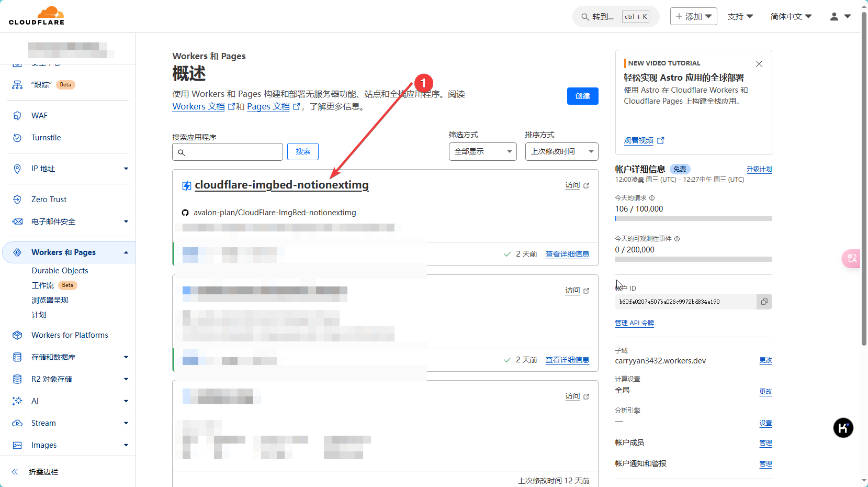Screen dimensions: 868x487
Task: Open Durable Objects in the sidebar
Action: tap(60, 271)
